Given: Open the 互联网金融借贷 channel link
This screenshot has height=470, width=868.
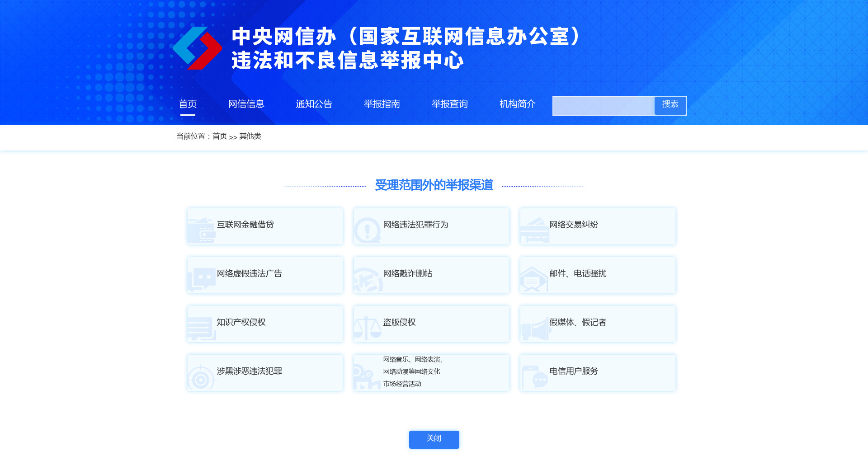Looking at the screenshot, I should (265, 226).
